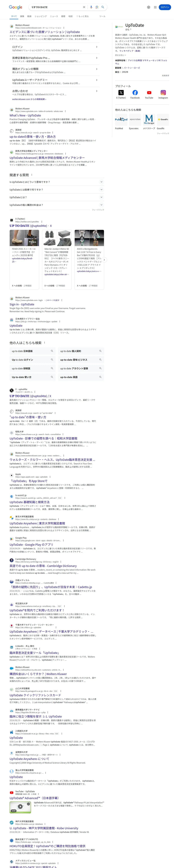
Task: Expand question UpToDateの個人購読の料金は
Action: click(x=57, y=205)
